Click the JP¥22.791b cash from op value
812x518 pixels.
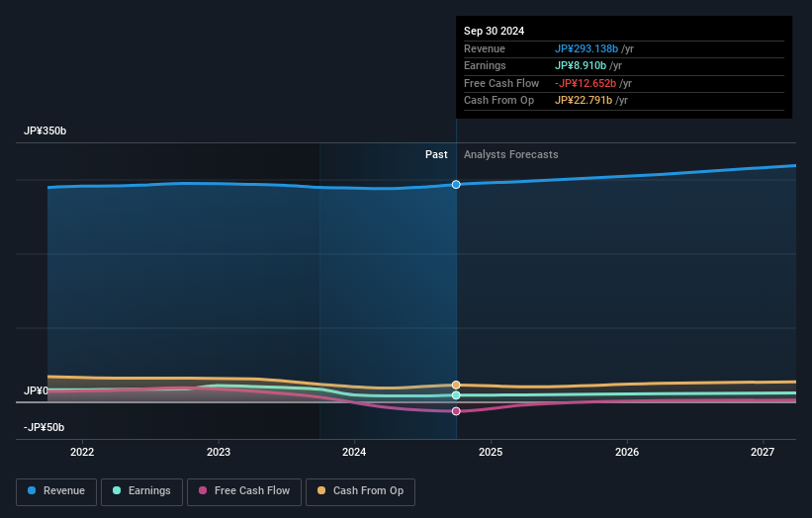point(584,101)
